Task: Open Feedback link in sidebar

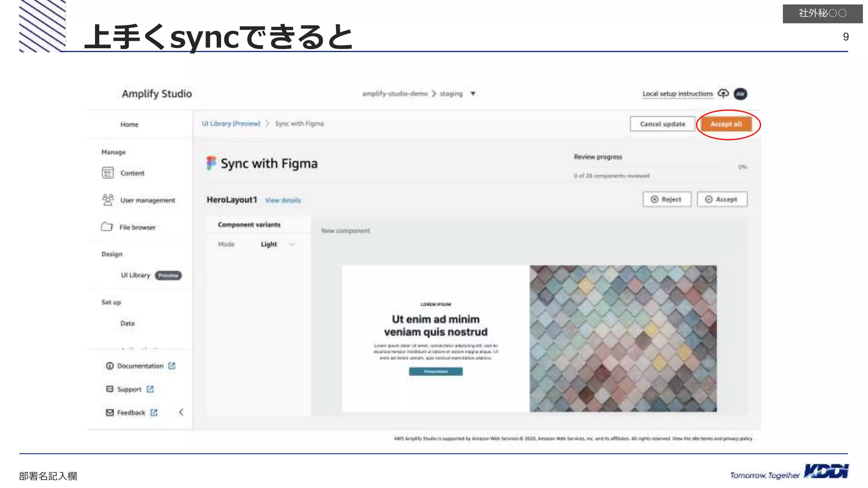Action: [131, 413]
